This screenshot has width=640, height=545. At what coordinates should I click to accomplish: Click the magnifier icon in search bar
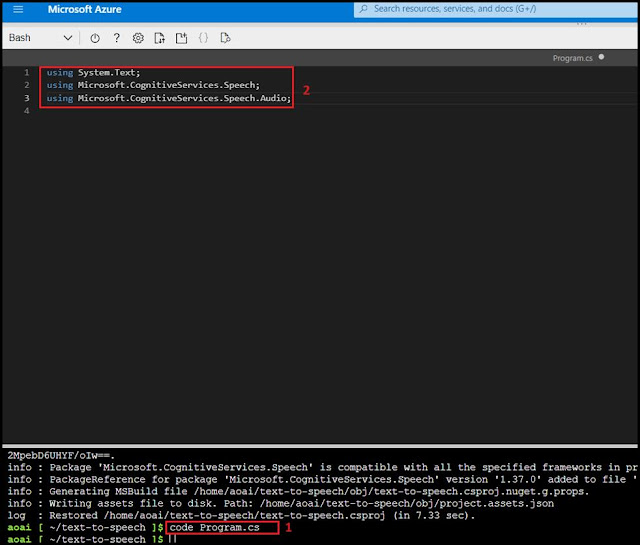pos(363,9)
